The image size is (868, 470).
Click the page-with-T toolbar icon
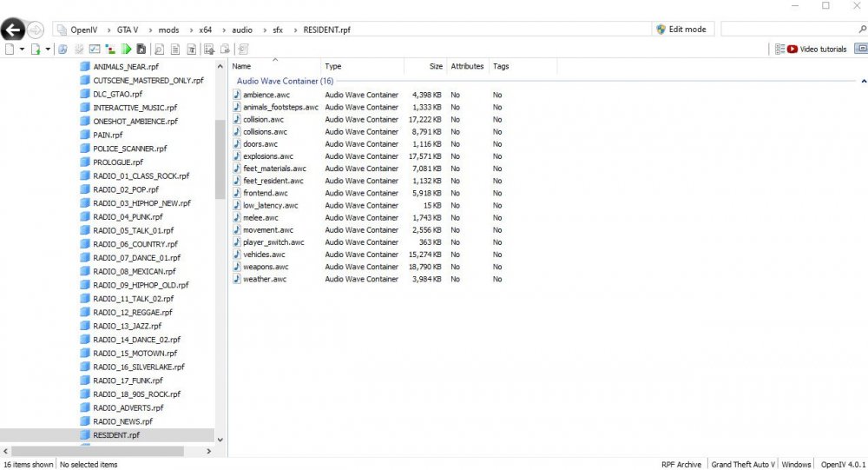(192, 50)
